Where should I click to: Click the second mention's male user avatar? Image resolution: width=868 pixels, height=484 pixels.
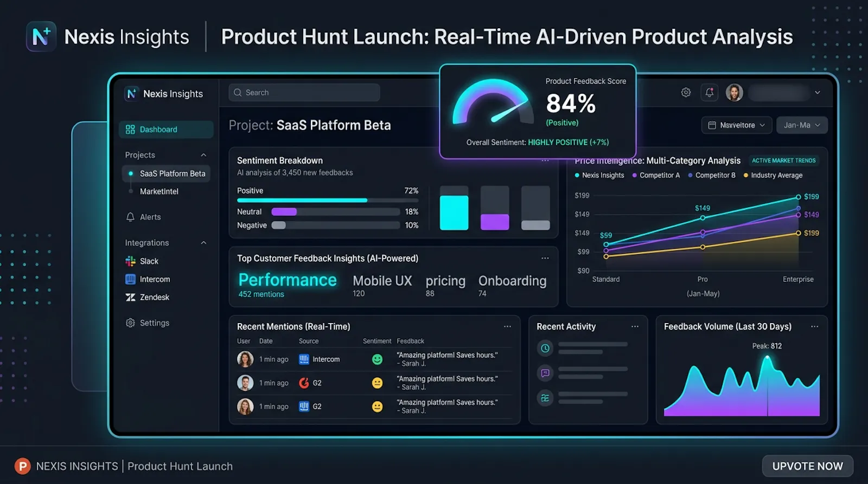[245, 383]
